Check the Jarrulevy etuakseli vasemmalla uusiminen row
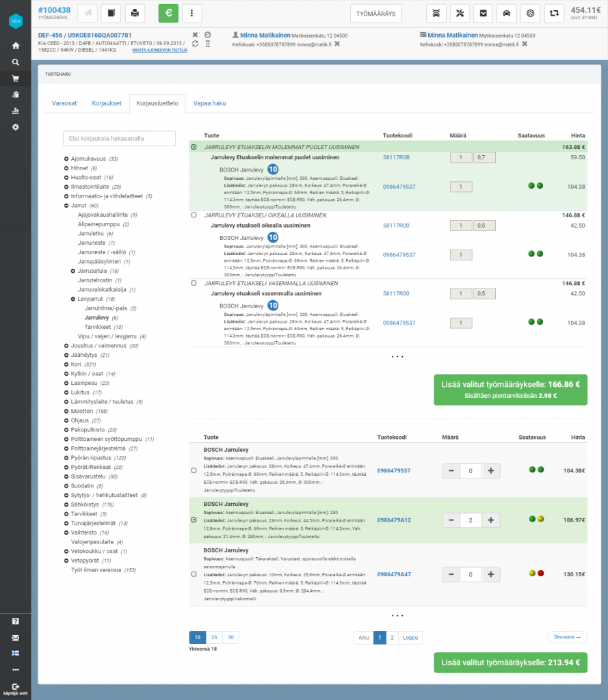The height and width of the screenshot is (700, 608). pyautogui.click(x=194, y=283)
